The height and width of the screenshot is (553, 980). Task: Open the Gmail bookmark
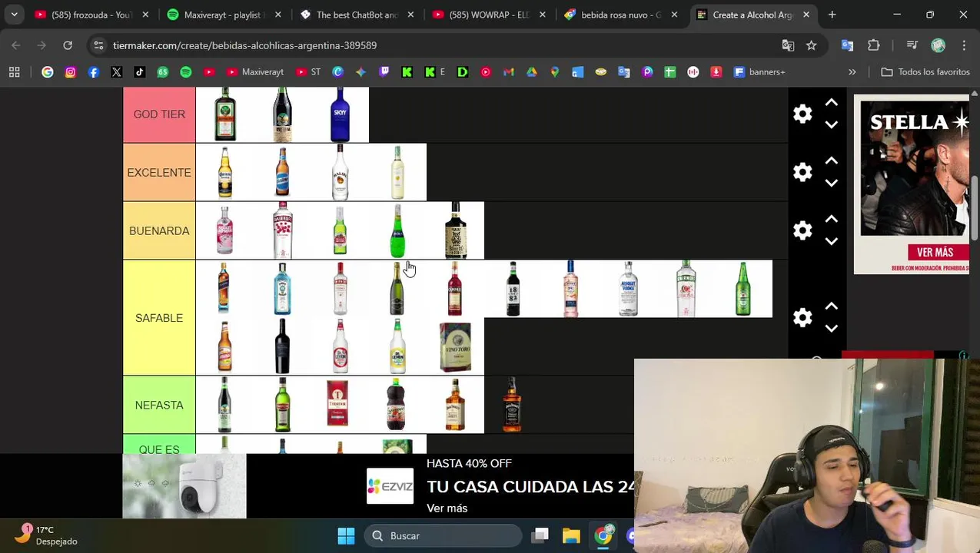point(508,71)
